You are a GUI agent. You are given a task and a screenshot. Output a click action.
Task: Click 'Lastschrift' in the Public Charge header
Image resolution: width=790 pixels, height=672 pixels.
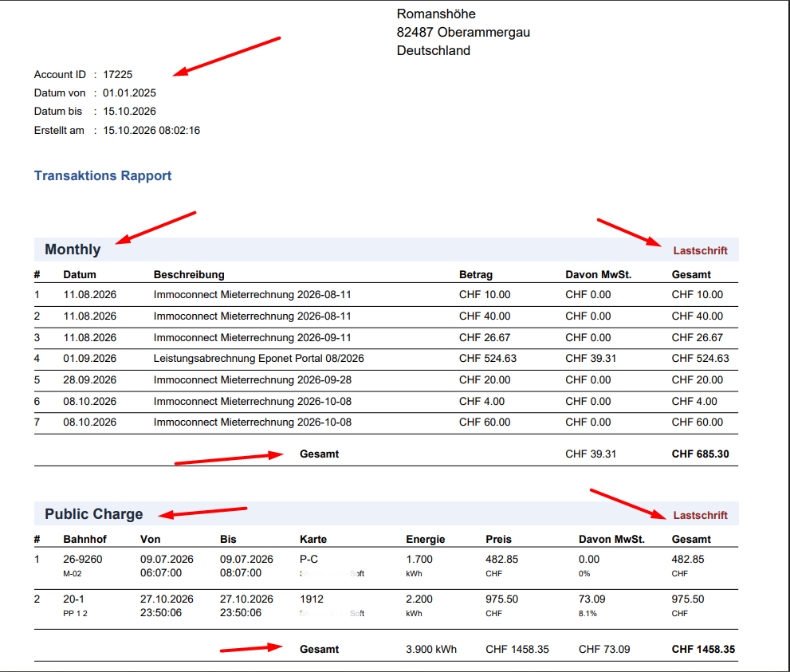701,515
